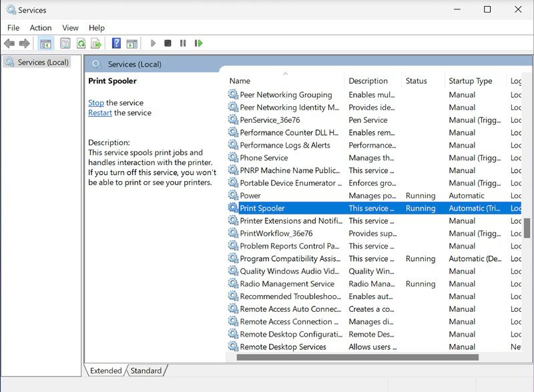Click the Quality Win... description cell
This screenshot has width=534, height=392.
pos(371,271)
